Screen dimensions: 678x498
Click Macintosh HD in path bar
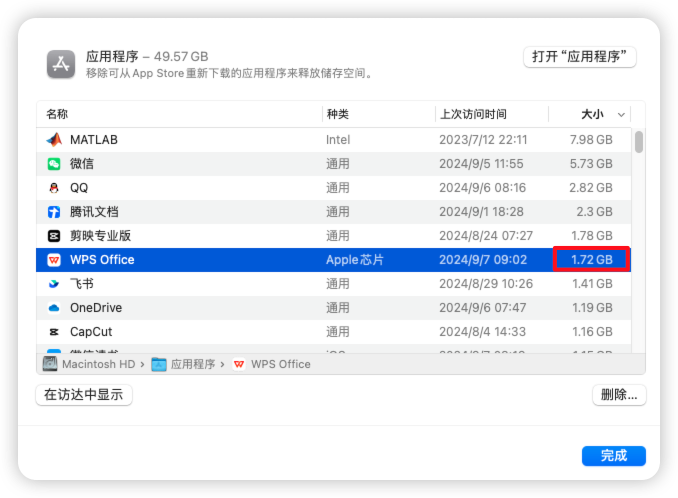99,364
